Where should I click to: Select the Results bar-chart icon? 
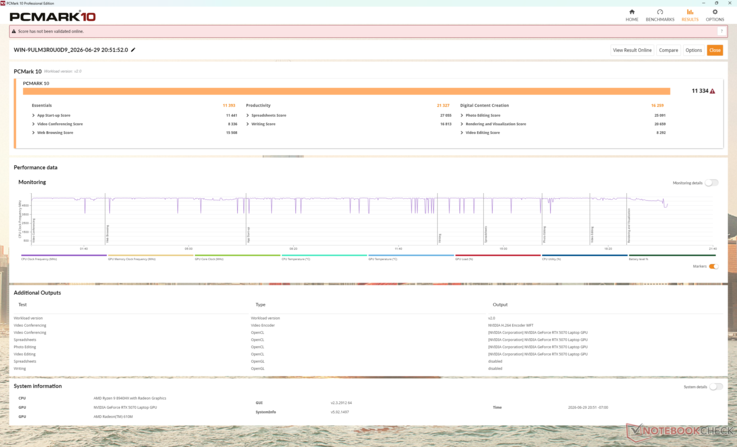click(690, 12)
